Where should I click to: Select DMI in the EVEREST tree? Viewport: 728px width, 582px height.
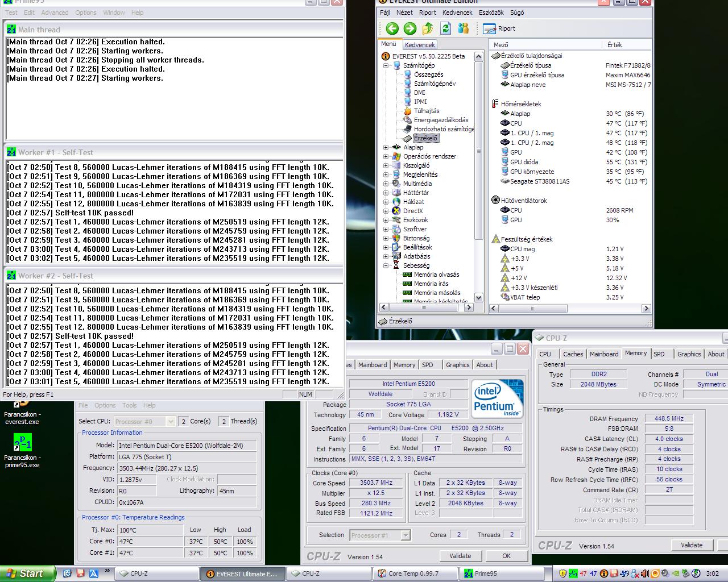click(419, 93)
